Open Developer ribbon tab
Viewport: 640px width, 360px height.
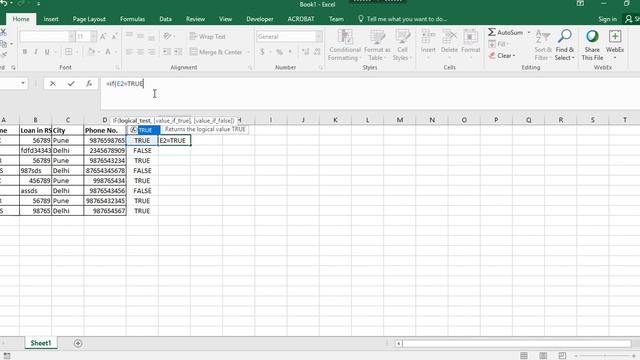click(260, 19)
